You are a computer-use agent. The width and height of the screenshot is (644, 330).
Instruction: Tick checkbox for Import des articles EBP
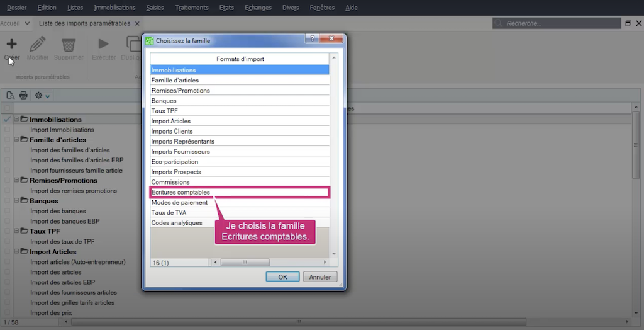pyautogui.click(x=7, y=282)
